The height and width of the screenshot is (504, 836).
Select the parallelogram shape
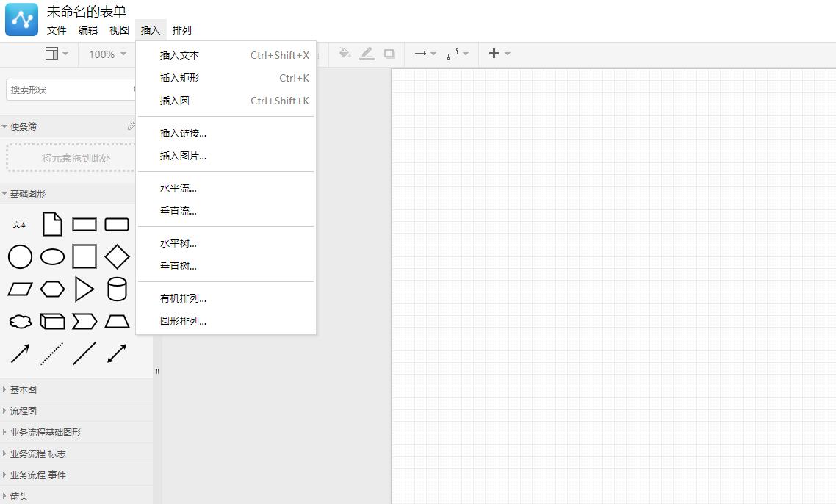(x=21, y=289)
